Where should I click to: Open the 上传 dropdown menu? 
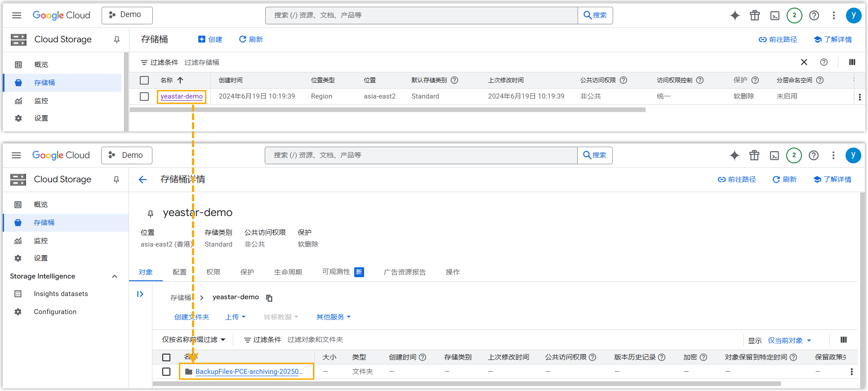(235, 317)
